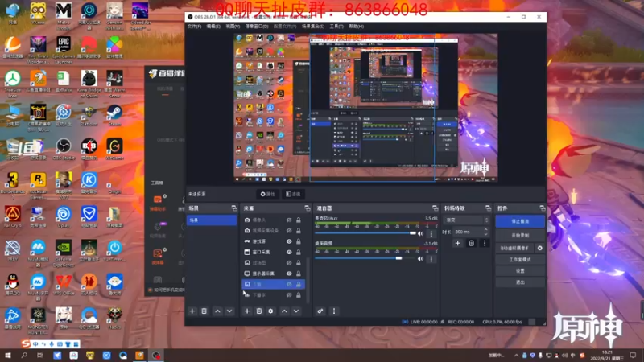Move the selected source down
Image resolution: width=644 pixels, height=362 pixels.
296,311
